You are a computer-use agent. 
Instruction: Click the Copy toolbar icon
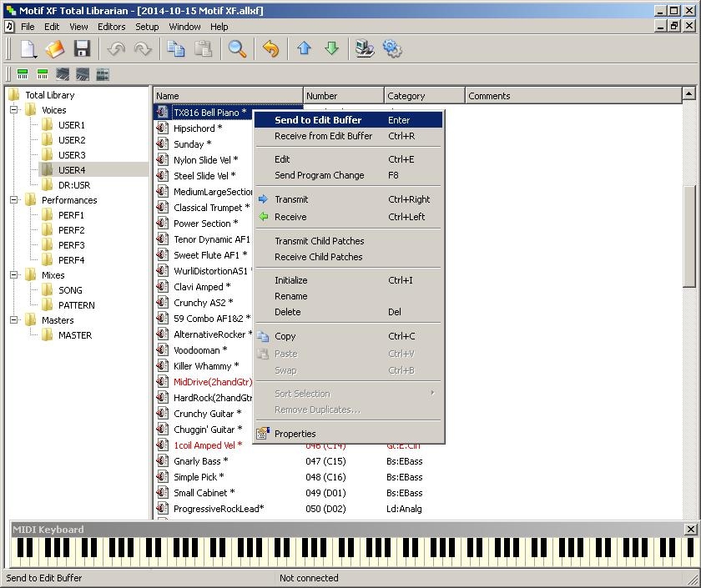[x=176, y=48]
